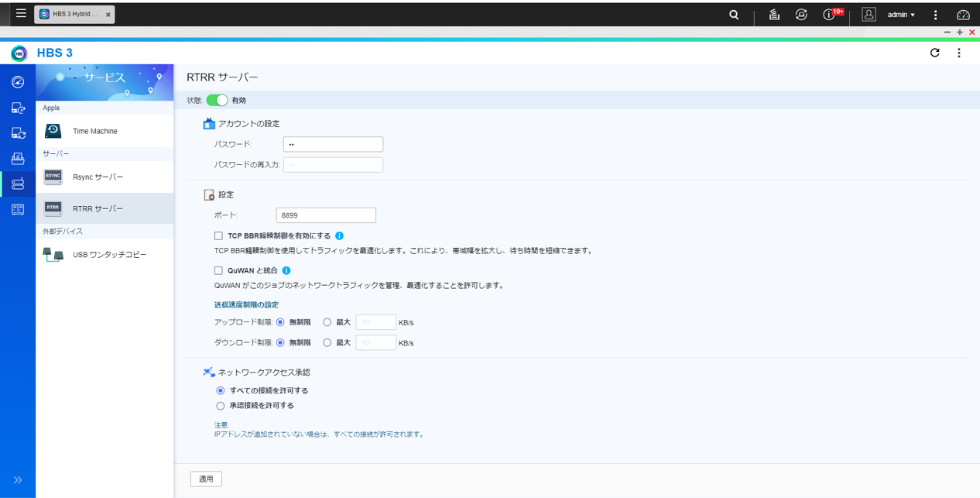Screen dimensions: 980x498
Task: Show info for QuWAN option
Action: [286, 270]
